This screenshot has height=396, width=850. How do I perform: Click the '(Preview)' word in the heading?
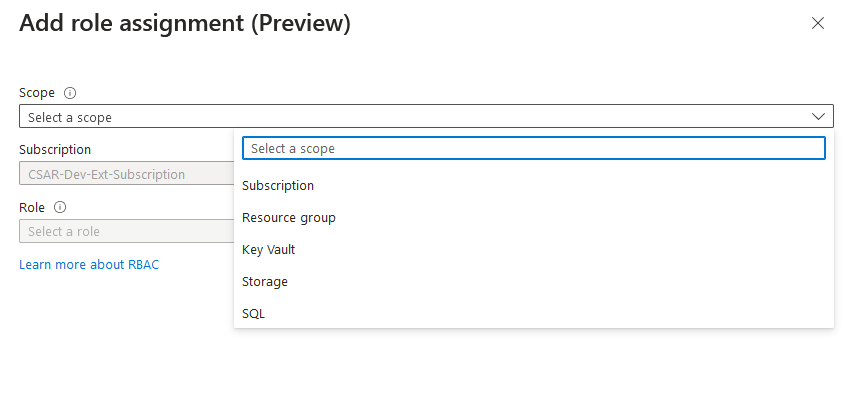pos(301,23)
